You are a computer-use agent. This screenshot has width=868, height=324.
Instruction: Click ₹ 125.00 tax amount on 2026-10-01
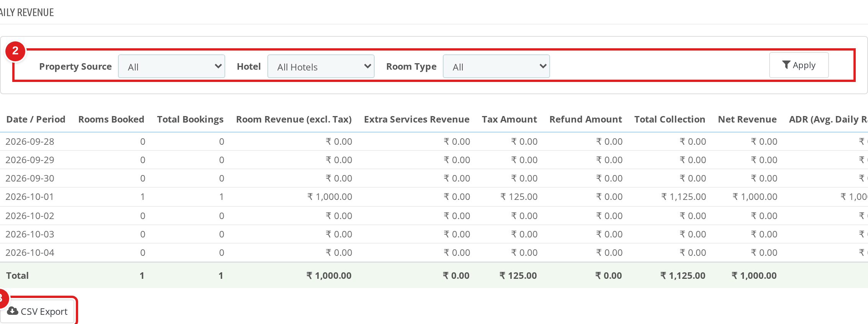coord(519,197)
